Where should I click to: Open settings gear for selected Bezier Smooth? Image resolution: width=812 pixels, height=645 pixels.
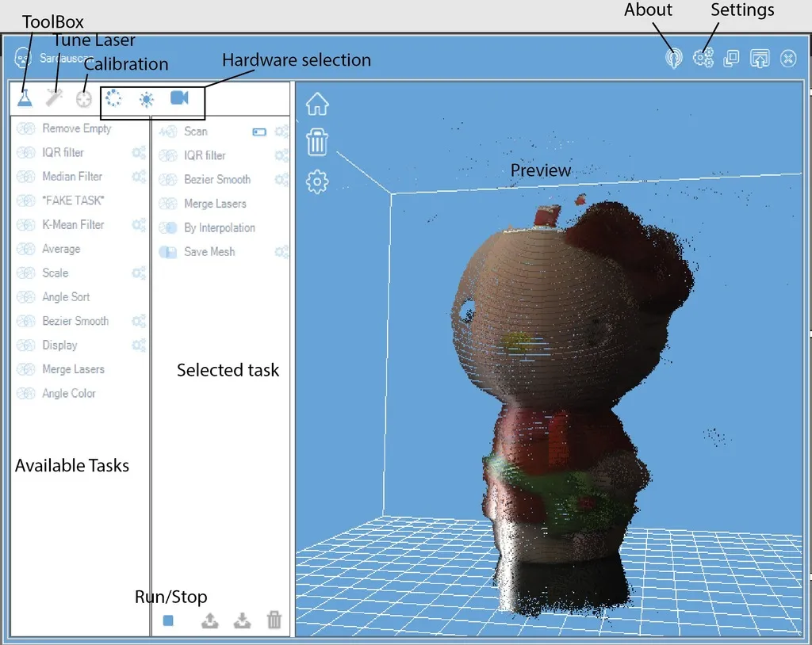click(282, 180)
